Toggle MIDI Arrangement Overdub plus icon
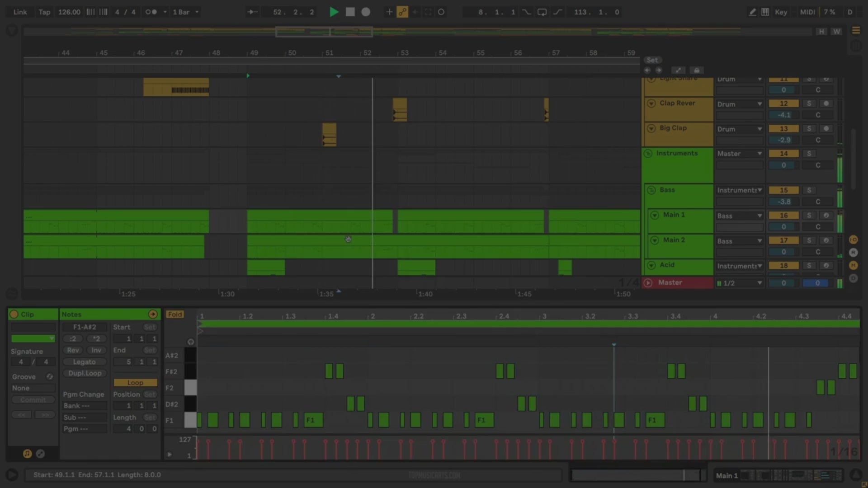 [x=389, y=12]
